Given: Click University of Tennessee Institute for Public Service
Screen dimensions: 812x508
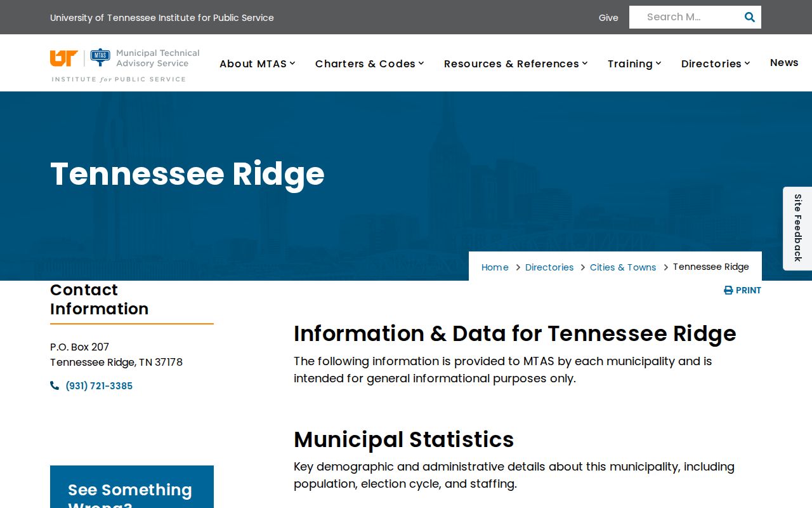Looking at the screenshot, I should pyautogui.click(x=162, y=18).
